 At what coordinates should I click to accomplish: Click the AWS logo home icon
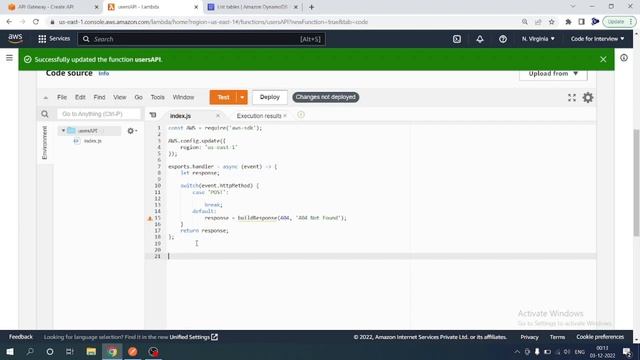tap(16, 38)
